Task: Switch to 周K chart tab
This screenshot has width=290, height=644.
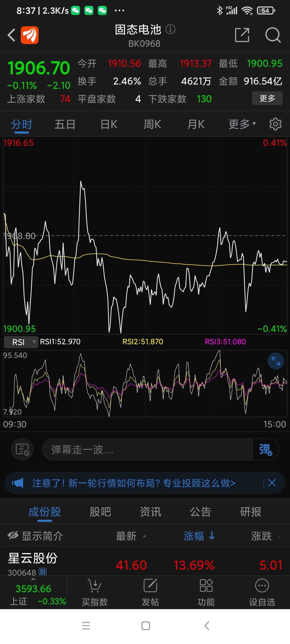Action: point(152,125)
